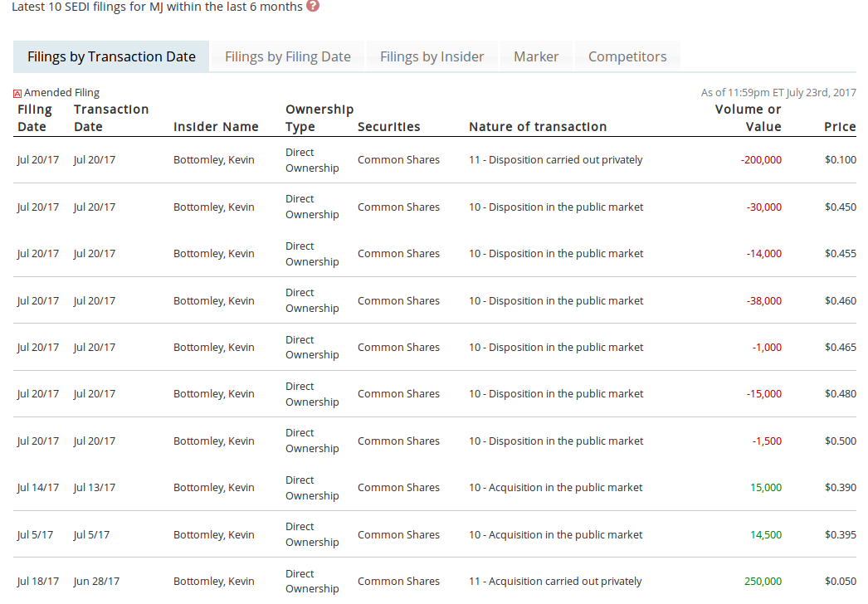Click the 250,000 private acquisition volume
Screen dimensions: 868x604
point(763,582)
